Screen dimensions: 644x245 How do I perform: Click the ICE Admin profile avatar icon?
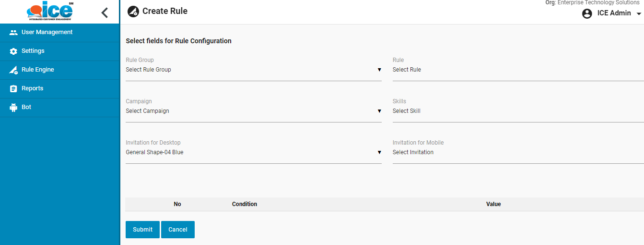[587, 13]
